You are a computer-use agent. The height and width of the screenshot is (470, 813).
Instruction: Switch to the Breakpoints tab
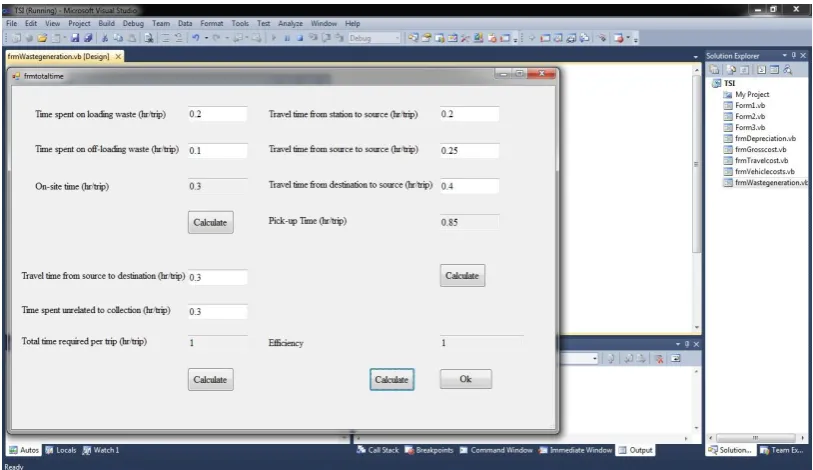coord(429,450)
